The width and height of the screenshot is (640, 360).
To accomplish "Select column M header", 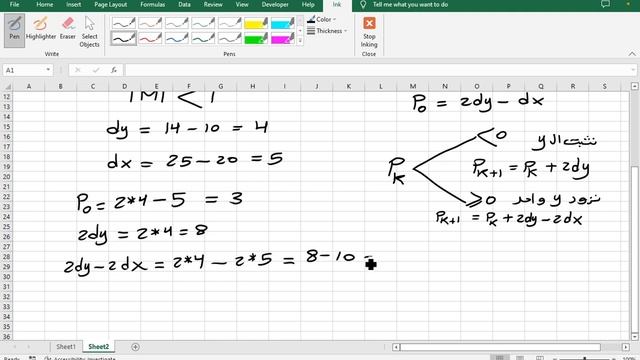I will point(413,86).
